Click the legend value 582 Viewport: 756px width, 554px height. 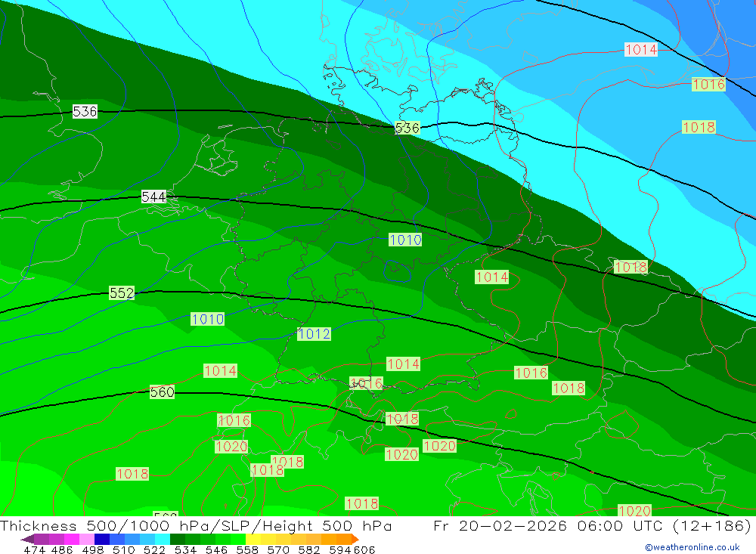[309, 549]
